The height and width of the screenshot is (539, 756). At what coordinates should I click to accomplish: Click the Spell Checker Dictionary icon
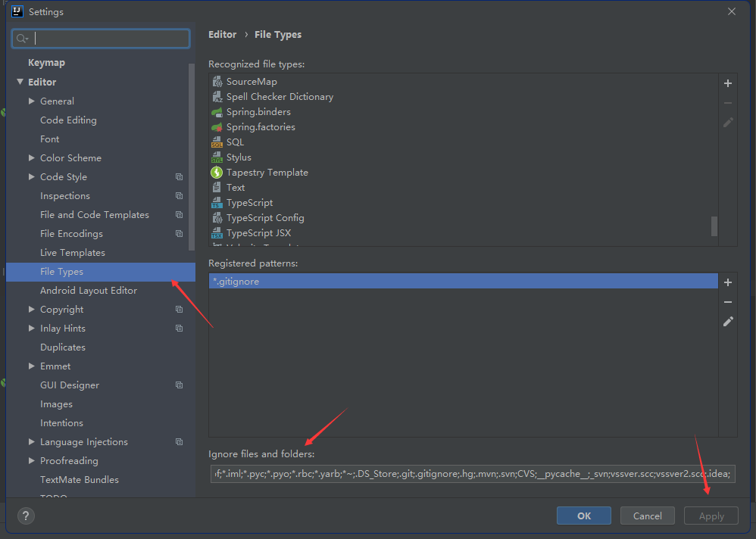pyautogui.click(x=217, y=97)
